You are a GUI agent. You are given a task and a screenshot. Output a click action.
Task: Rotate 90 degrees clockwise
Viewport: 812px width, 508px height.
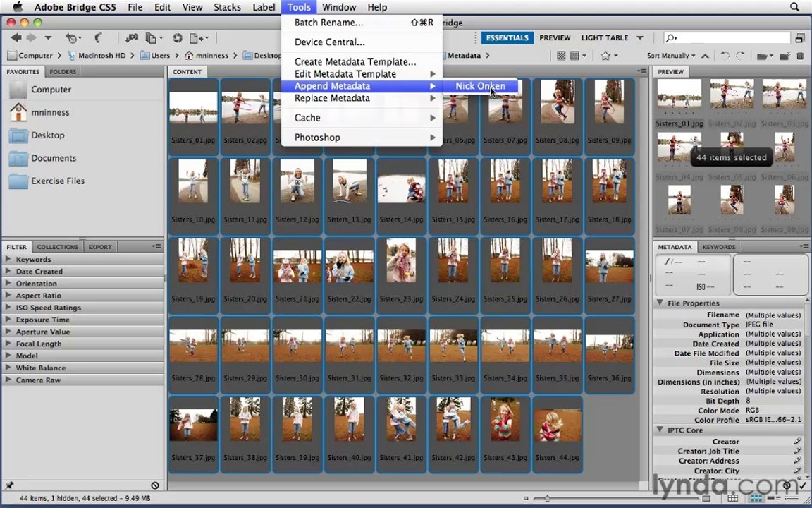click(741, 56)
